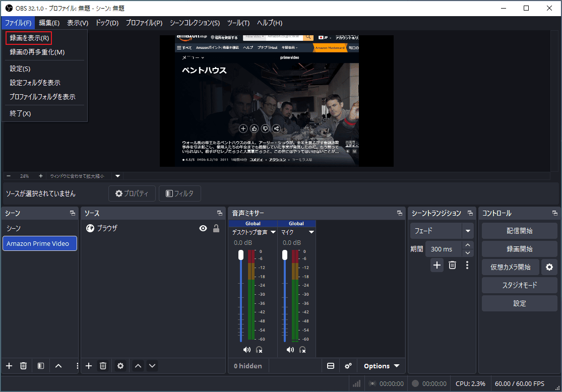This screenshot has width=562, height=392.
Task: Move source up in Sources panel
Action: (138, 366)
